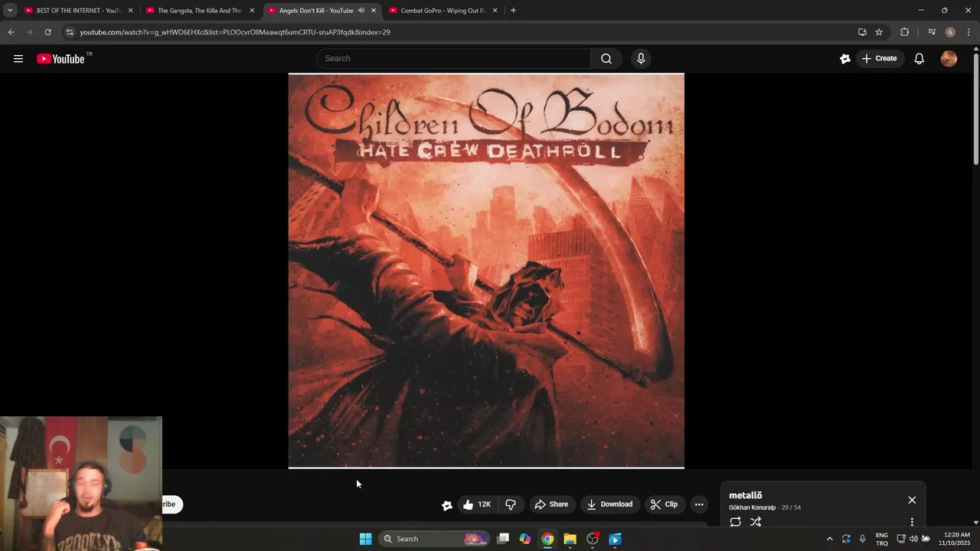Create a Clip of the video
Screen dimensions: 980x551
click(664, 504)
